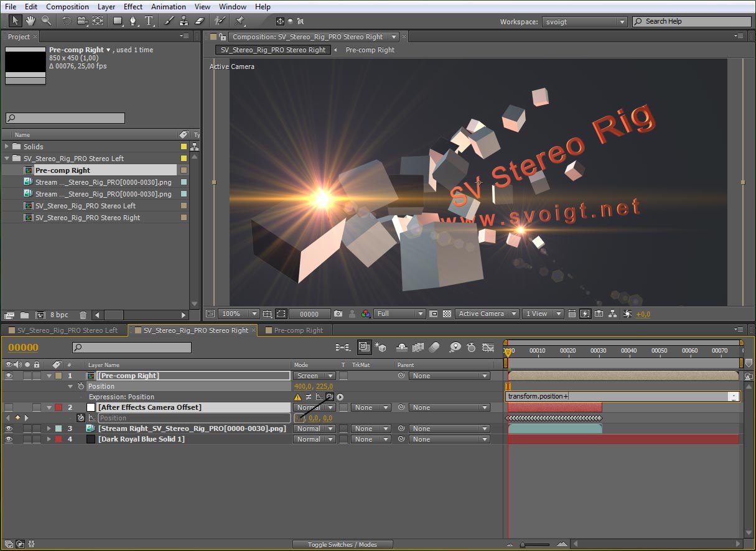Open the Animation menu
756x551 pixels.
169,7
